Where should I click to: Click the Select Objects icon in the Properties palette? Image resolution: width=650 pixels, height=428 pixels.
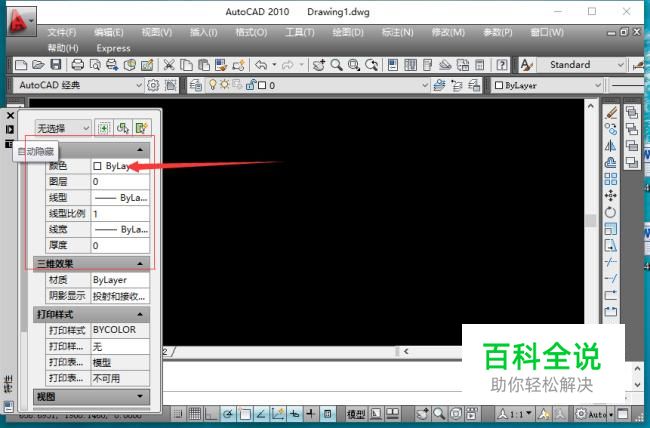[x=123, y=128]
